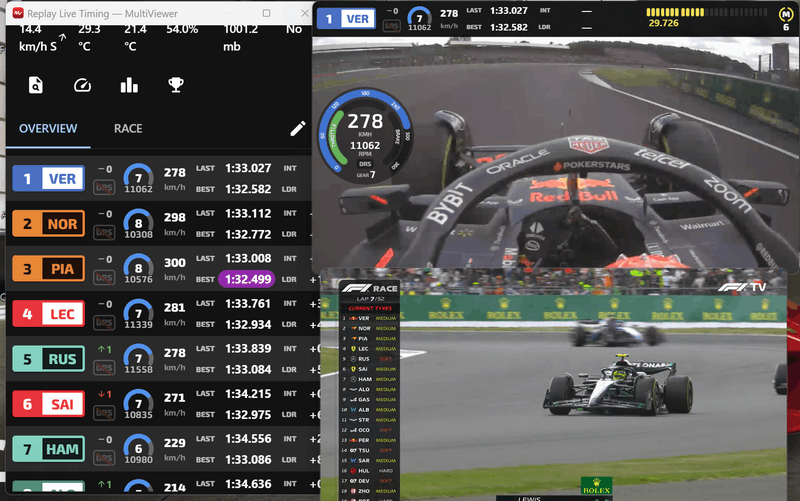Viewport: 800px width, 501px height.
Task: Select the LEC driver badge
Action: pos(48,314)
